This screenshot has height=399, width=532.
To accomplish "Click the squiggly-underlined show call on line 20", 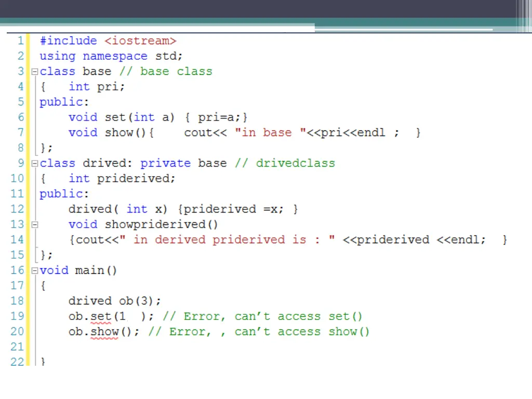I will point(104,332).
